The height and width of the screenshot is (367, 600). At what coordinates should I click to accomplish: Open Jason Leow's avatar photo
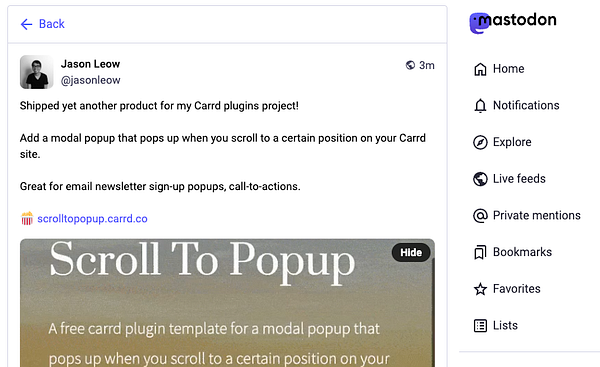click(x=37, y=72)
